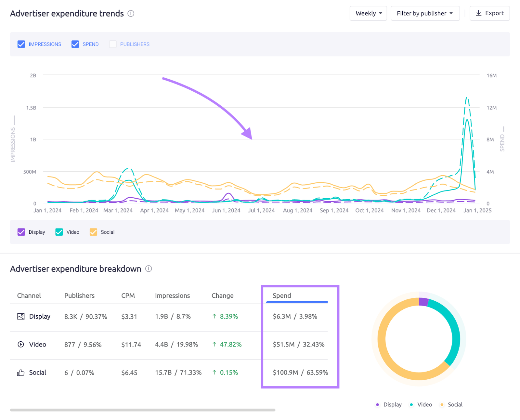The image size is (520, 420).
Task: Open the Weekly interval dropdown
Action: [368, 13]
